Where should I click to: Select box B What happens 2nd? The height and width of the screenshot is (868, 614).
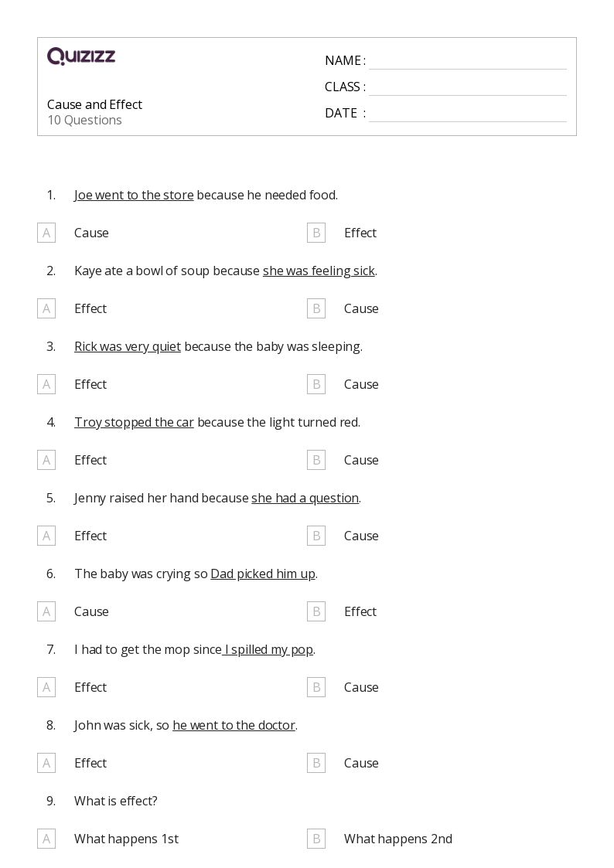coord(316,839)
